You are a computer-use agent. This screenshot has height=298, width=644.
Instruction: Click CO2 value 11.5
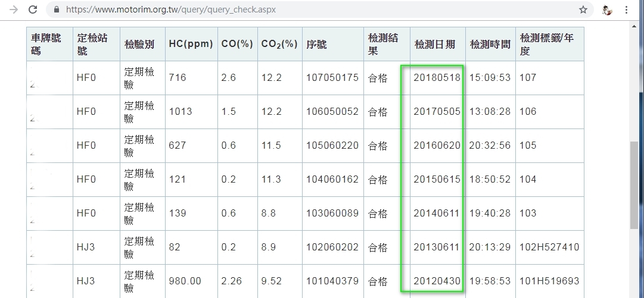click(271, 146)
